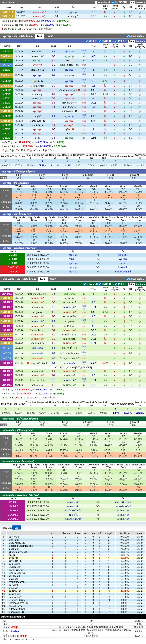Viewport: 146px width, 644px height.
Task: Click red card icon beside 15/03/26 MEX D1 match
Action: pos(32,81)
